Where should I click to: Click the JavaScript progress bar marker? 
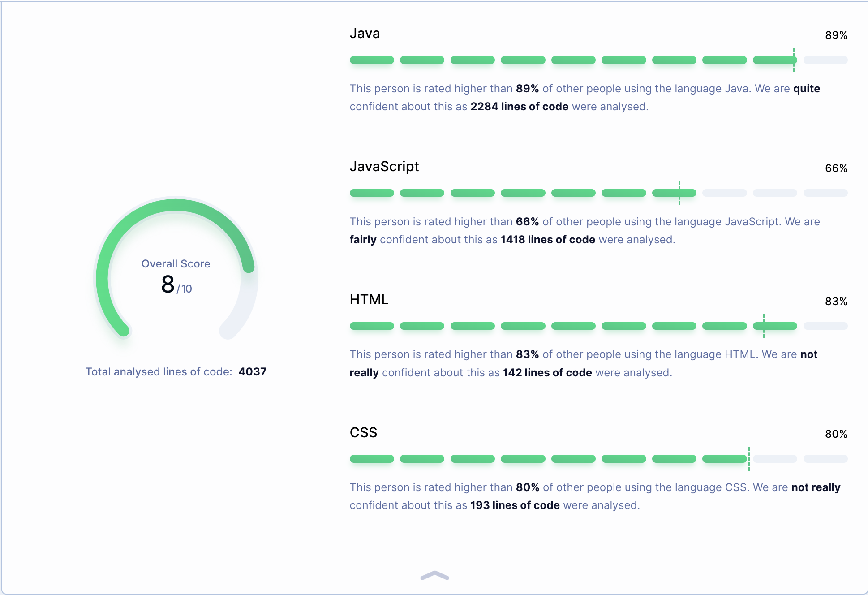click(x=679, y=193)
